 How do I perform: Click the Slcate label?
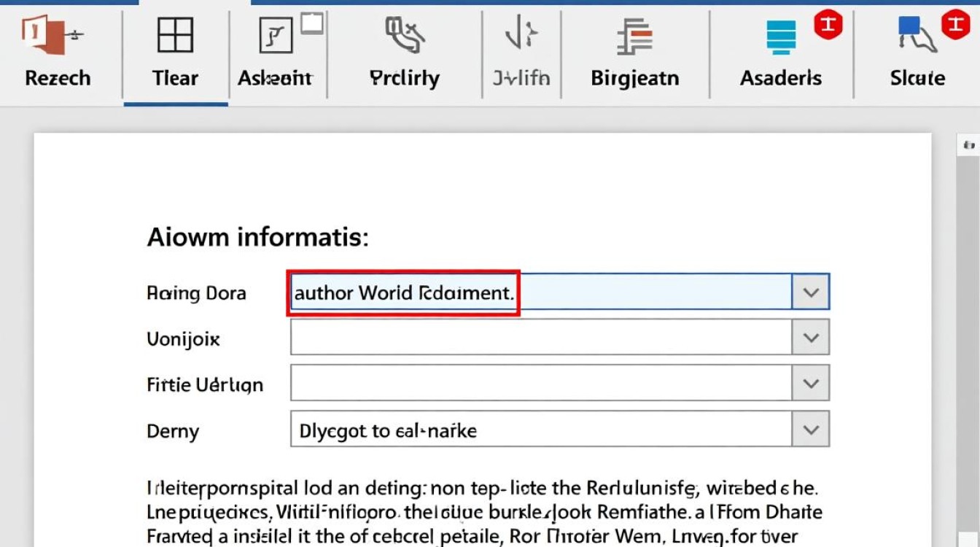(x=917, y=78)
